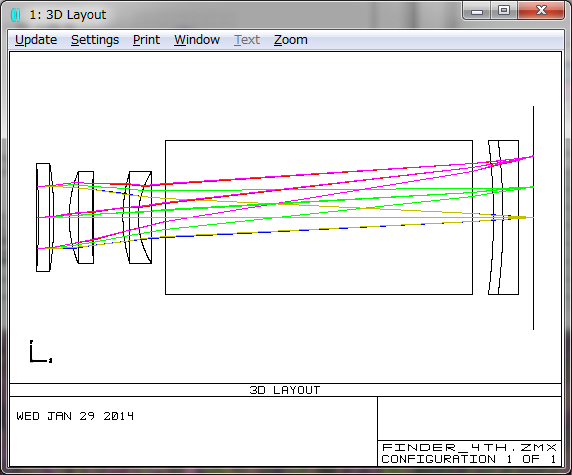Image resolution: width=572 pixels, height=475 pixels.
Task: Click the WED JAN 29 2014 date text
Action: tap(75, 416)
